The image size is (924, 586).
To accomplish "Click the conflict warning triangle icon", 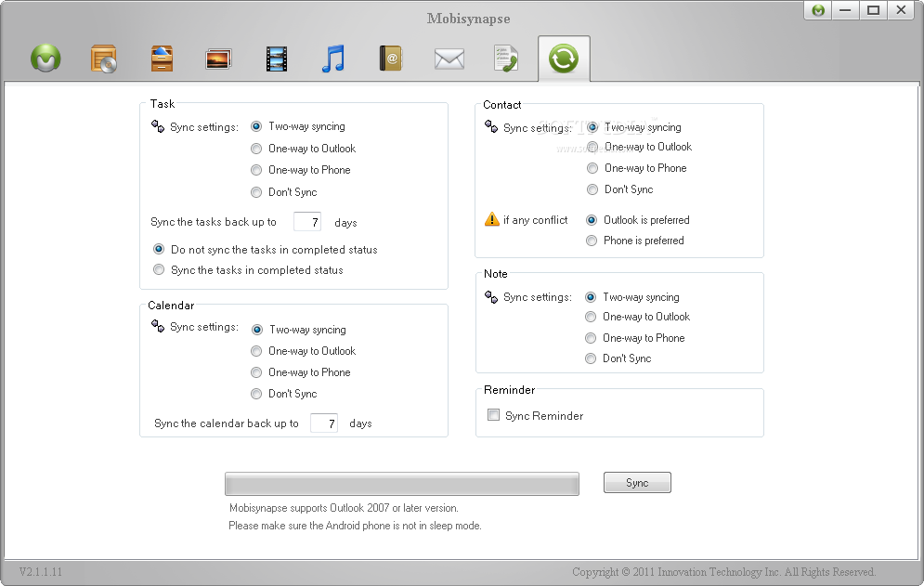I will click(491, 219).
